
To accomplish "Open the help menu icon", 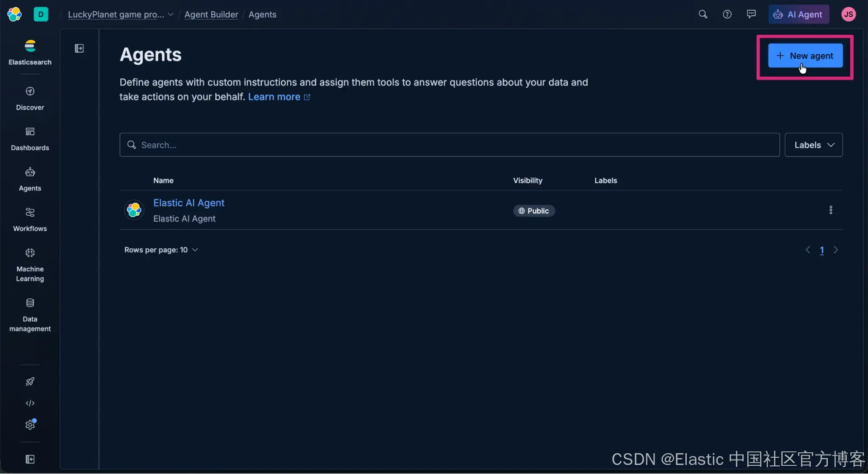I will point(727,14).
